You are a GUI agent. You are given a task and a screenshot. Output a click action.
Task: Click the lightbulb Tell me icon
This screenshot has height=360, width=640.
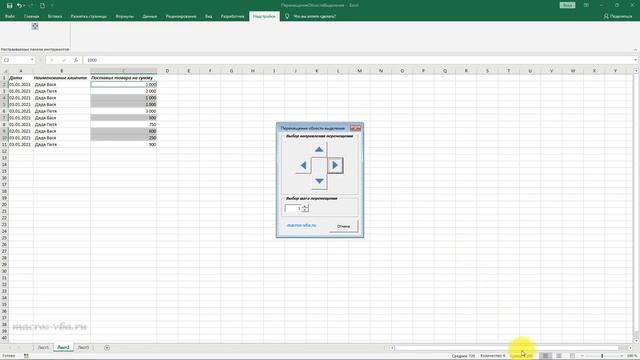(x=287, y=16)
